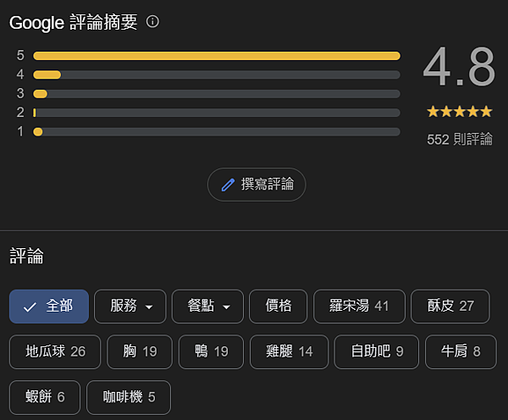
Task: Click the 5-star rating bar
Action: click(217, 56)
